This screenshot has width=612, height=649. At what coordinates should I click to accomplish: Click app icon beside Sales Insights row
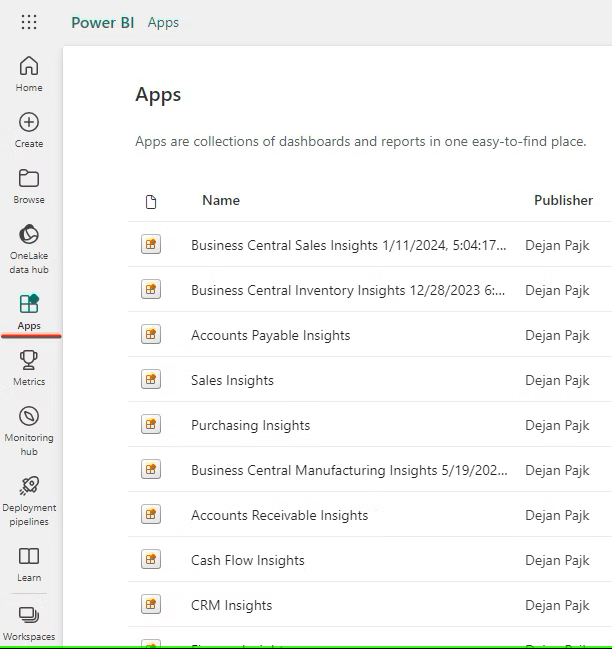point(151,379)
